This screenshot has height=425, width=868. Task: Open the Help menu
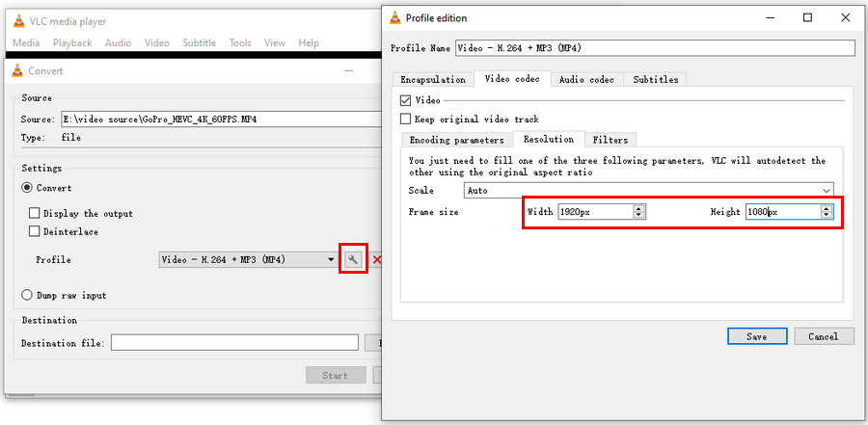pyautogui.click(x=309, y=42)
